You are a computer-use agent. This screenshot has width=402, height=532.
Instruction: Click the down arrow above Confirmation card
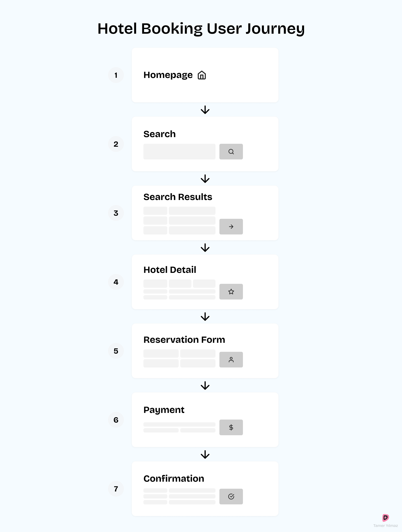(x=205, y=455)
